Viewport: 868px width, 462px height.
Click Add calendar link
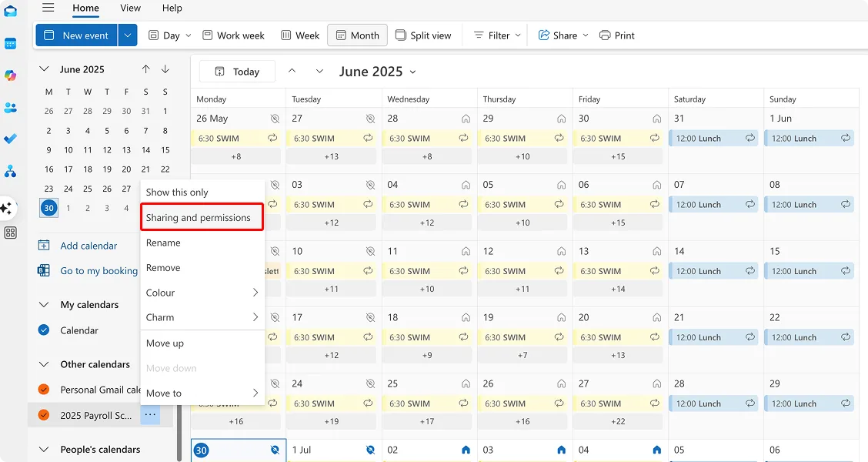(x=88, y=246)
